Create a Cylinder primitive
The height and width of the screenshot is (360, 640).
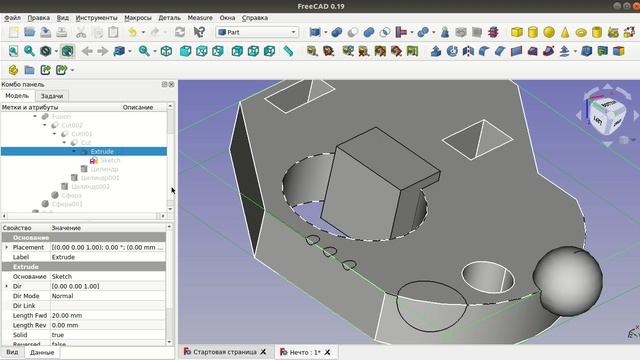coord(533,32)
